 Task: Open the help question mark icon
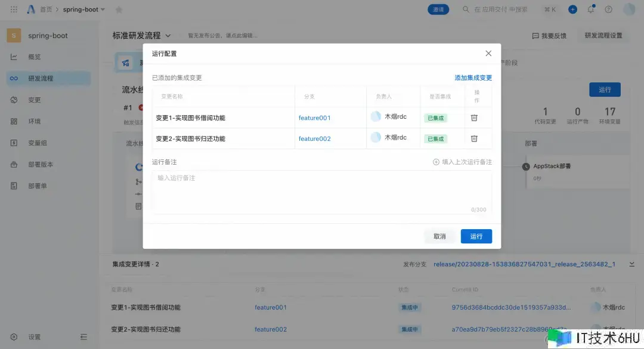click(608, 10)
